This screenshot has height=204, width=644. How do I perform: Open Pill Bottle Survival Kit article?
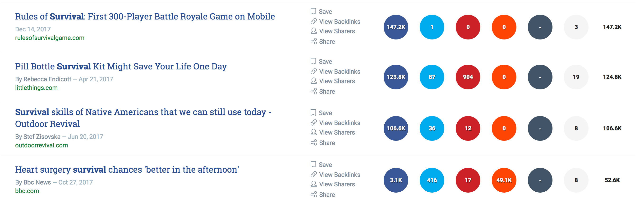(x=121, y=66)
